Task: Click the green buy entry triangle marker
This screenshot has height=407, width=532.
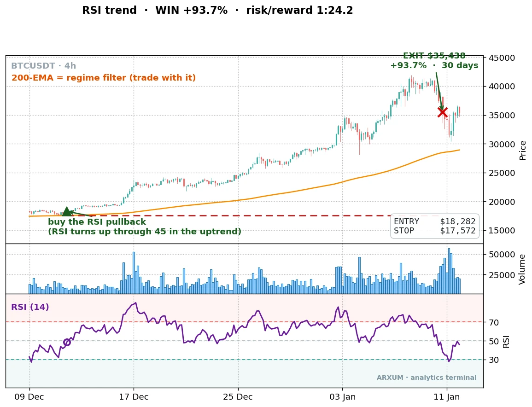Action: pyautogui.click(x=67, y=212)
